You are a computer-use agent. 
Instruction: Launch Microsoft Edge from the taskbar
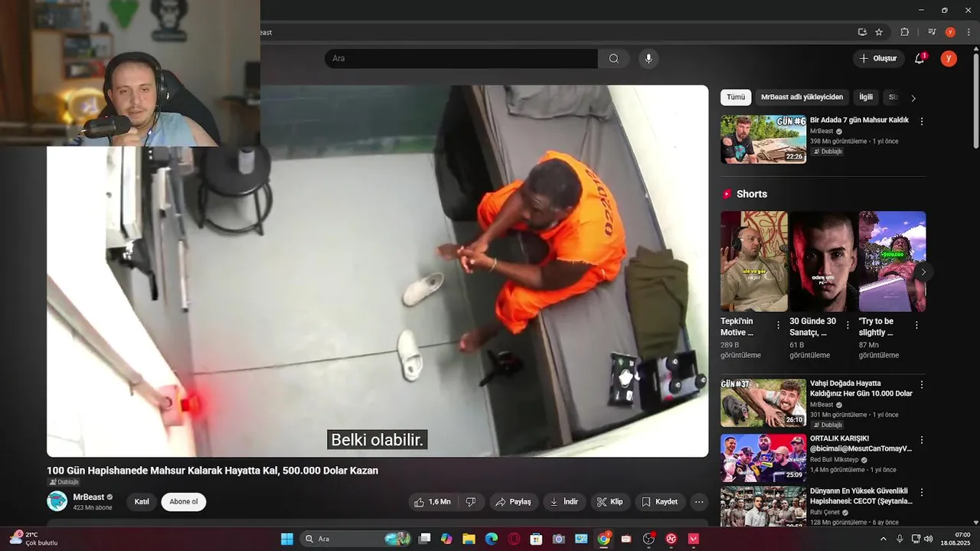coord(491,539)
